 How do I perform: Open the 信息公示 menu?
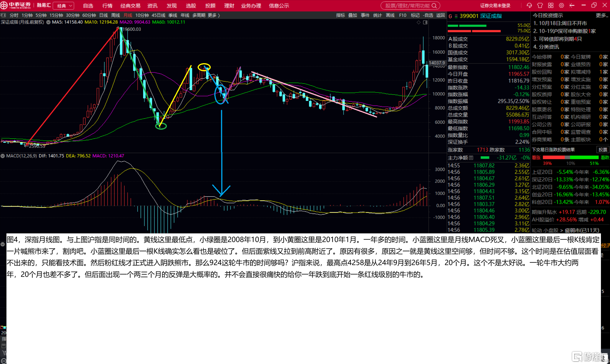pyautogui.click(x=279, y=6)
